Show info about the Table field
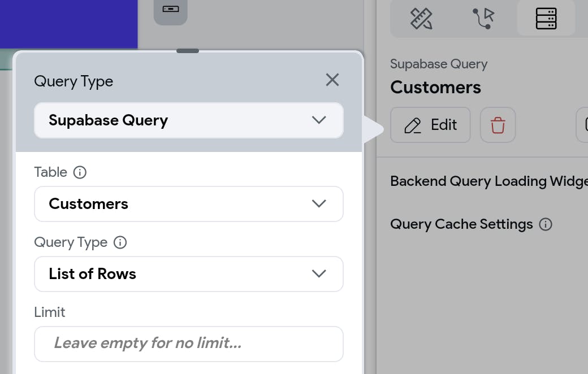 pyautogui.click(x=80, y=172)
